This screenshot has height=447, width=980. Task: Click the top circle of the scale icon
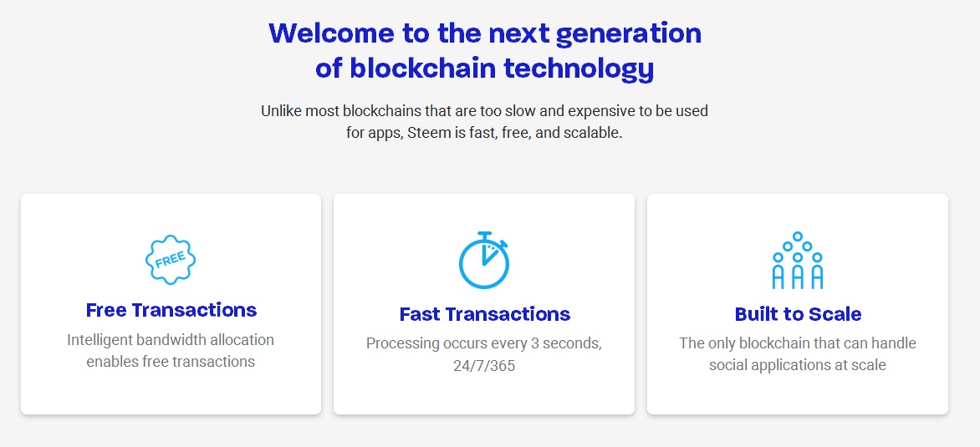(798, 236)
